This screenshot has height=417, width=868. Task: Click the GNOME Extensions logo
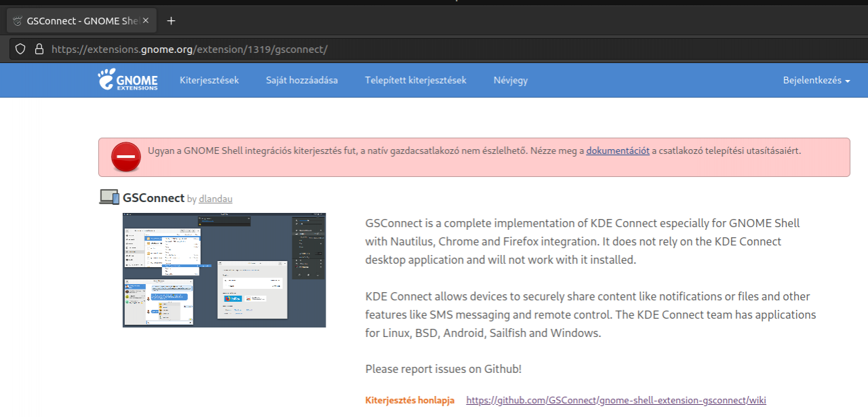[128, 80]
